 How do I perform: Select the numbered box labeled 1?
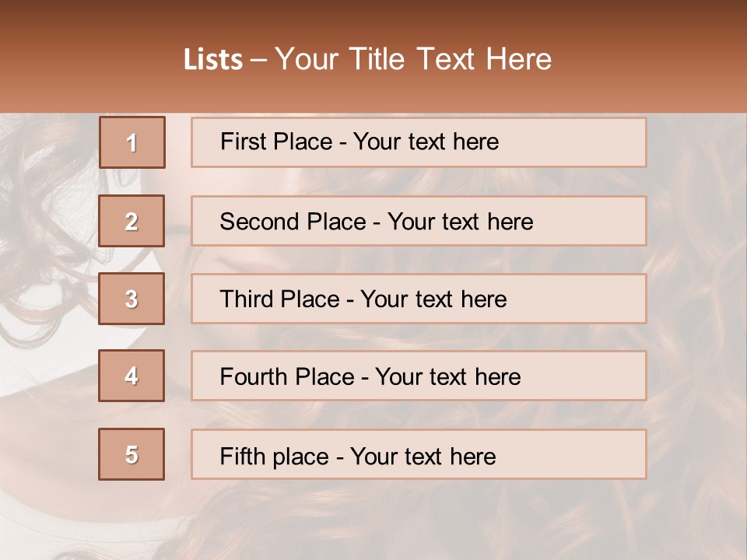pyautogui.click(x=132, y=142)
